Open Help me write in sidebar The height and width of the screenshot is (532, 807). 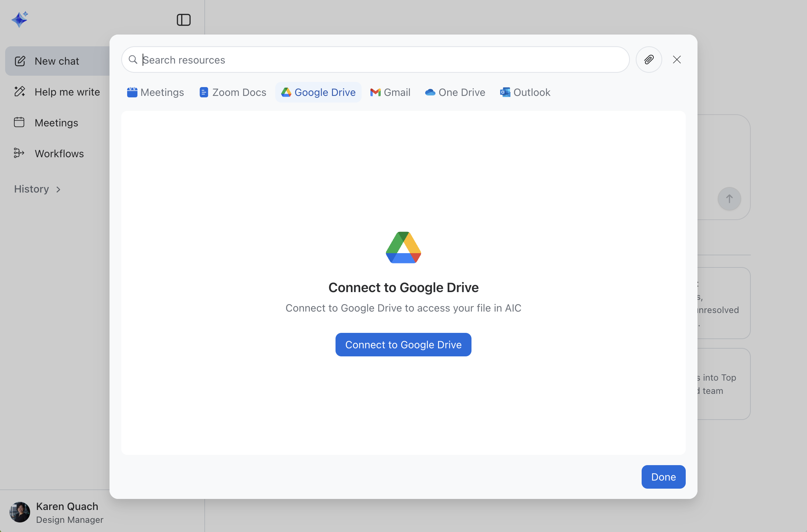(x=67, y=92)
